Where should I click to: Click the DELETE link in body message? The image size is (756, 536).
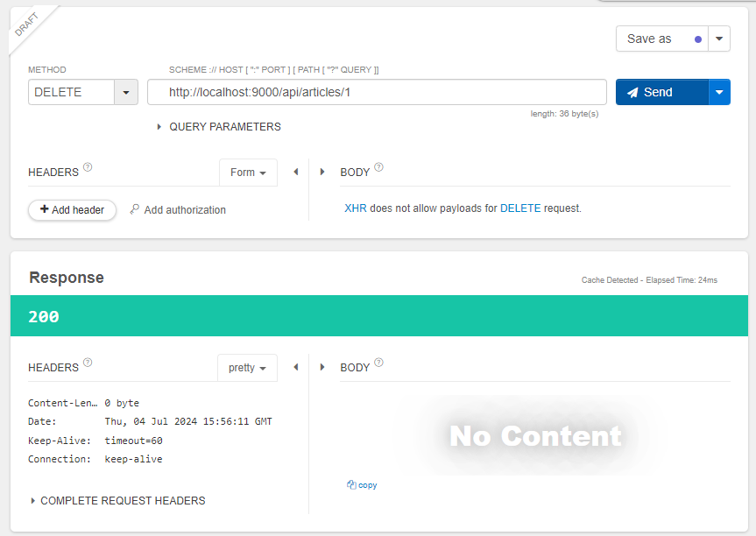pyautogui.click(x=520, y=208)
